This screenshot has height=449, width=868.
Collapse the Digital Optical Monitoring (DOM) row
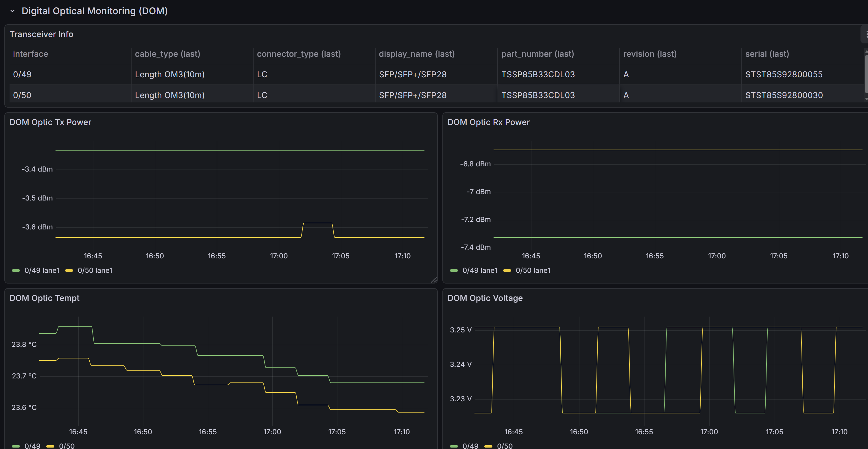[x=12, y=11]
